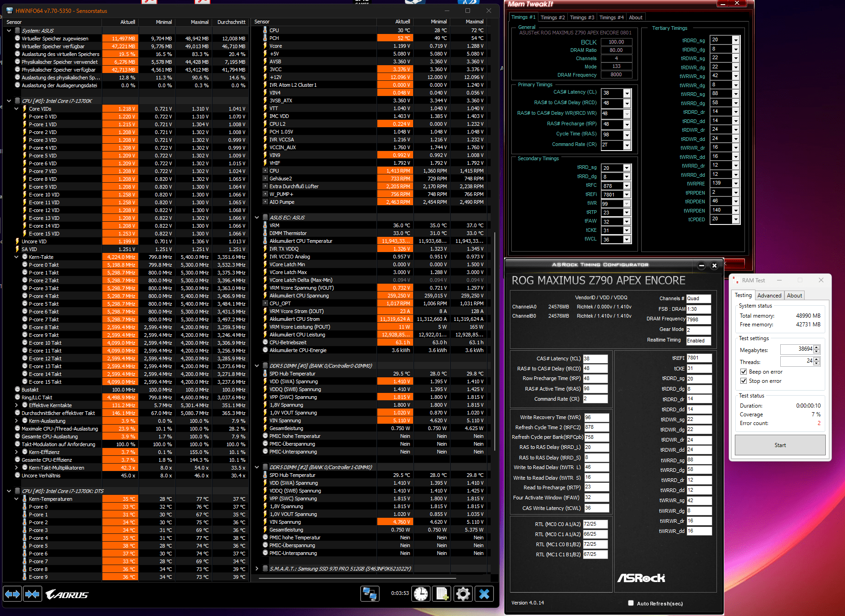The height and width of the screenshot is (616, 845).
Task: Expand the S.M.A.R.T. Samsung SSD 970 PRO group
Action: pos(257,569)
